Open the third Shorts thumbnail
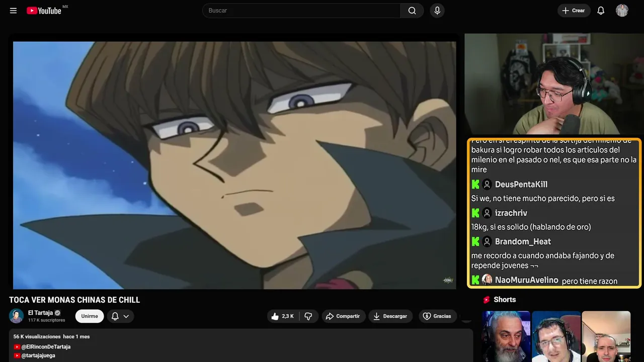Viewport: 644px width, 362px height. [606, 336]
